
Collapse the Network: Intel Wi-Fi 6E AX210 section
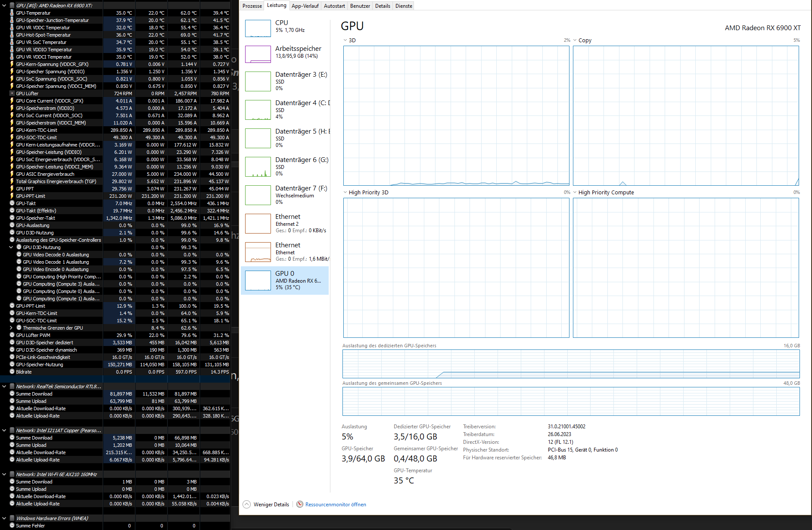pyautogui.click(x=4, y=474)
